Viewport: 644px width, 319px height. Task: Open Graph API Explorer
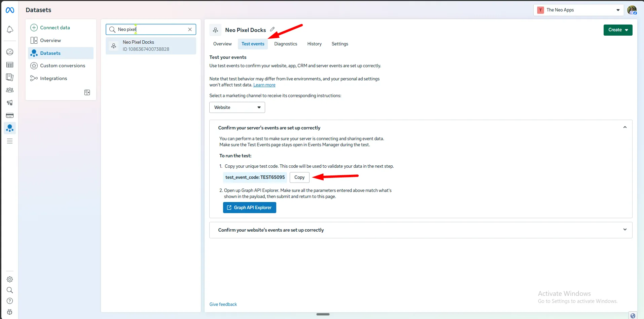[x=250, y=208]
